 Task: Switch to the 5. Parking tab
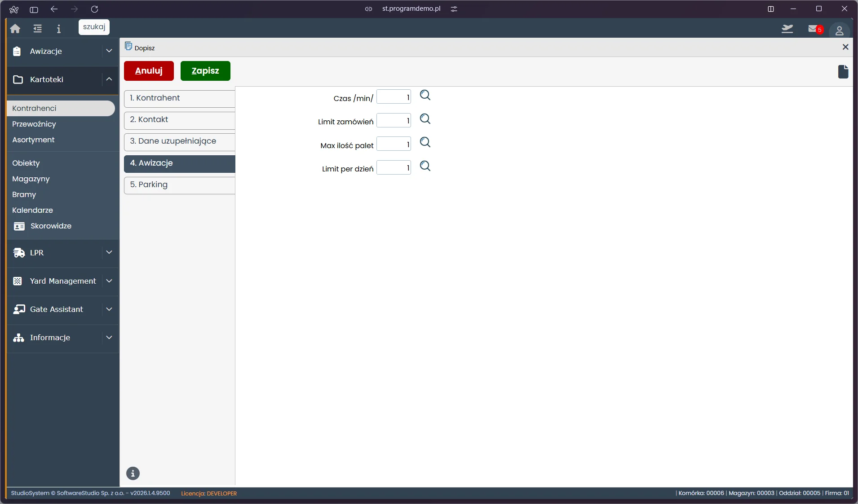(x=180, y=185)
